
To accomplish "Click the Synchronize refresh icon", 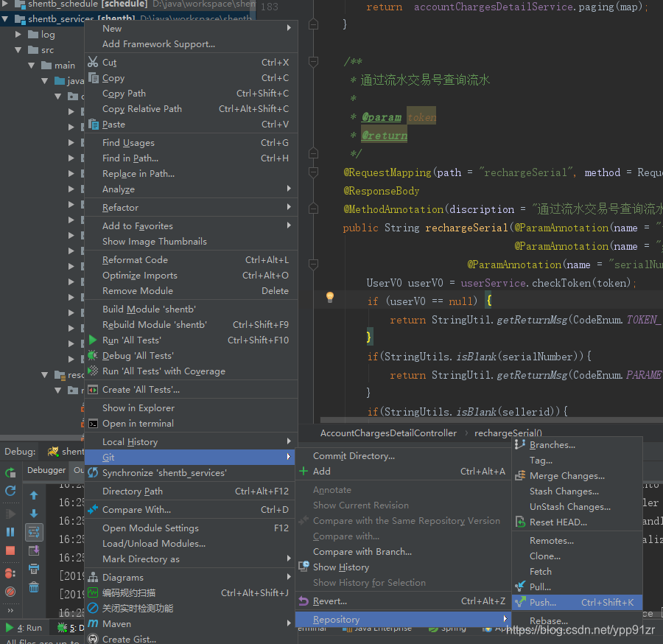I will coord(93,473).
